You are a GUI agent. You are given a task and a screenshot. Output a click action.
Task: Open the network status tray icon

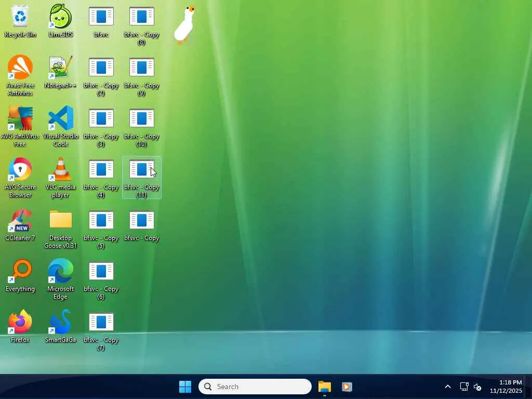464,387
